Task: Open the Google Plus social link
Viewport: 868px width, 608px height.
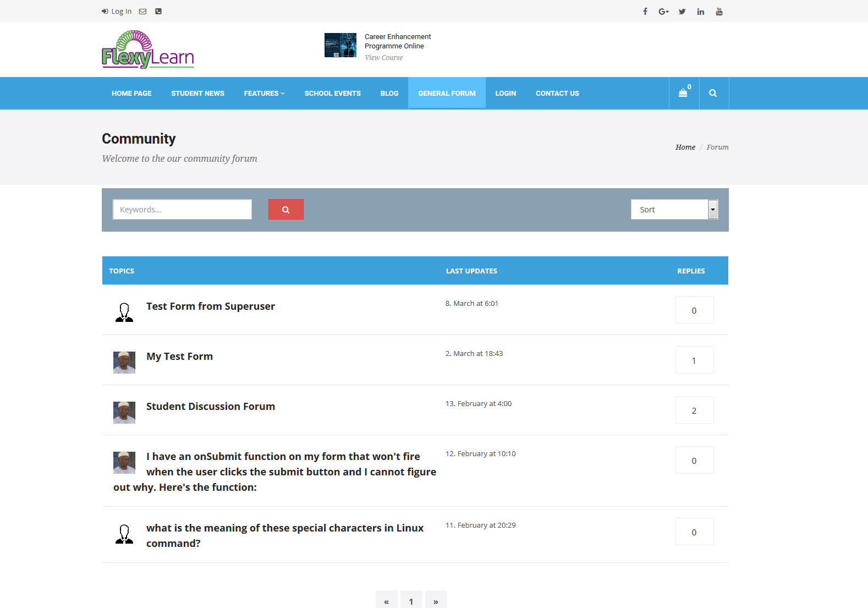Action: [x=663, y=12]
